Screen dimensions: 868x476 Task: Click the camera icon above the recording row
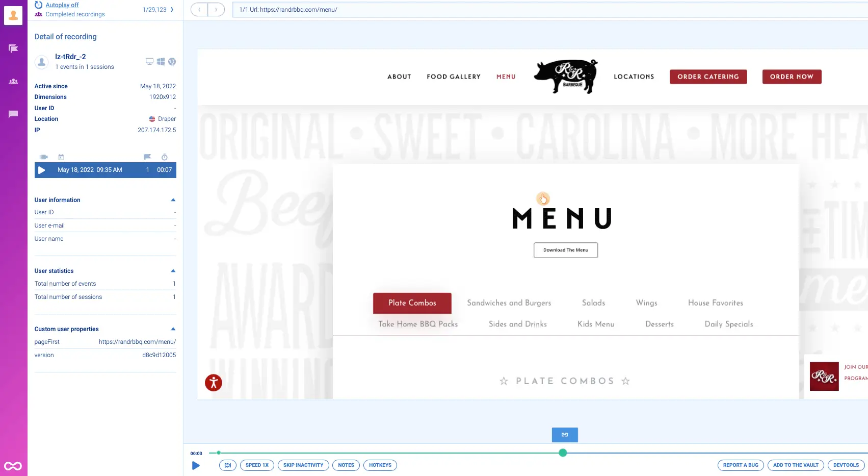tap(43, 157)
